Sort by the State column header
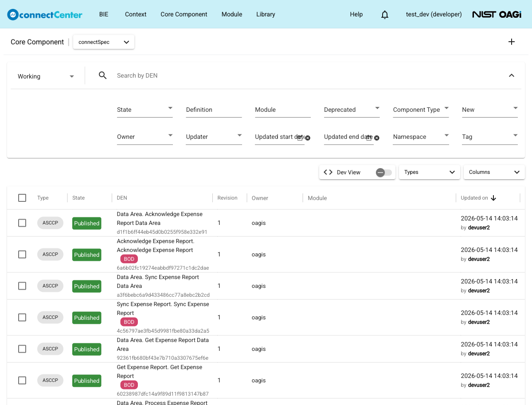Viewport: 532px width, 405px height. [x=78, y=198]
